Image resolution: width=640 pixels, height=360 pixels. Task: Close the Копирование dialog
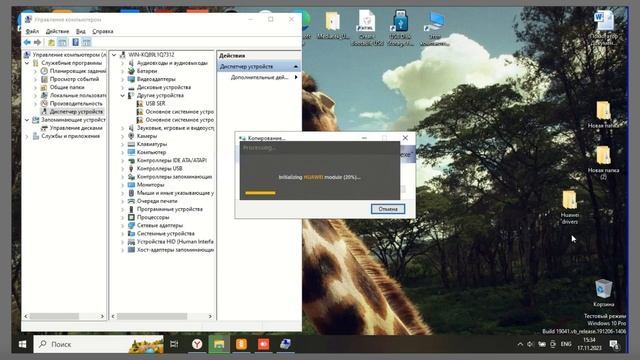click(x=405, y=138)
